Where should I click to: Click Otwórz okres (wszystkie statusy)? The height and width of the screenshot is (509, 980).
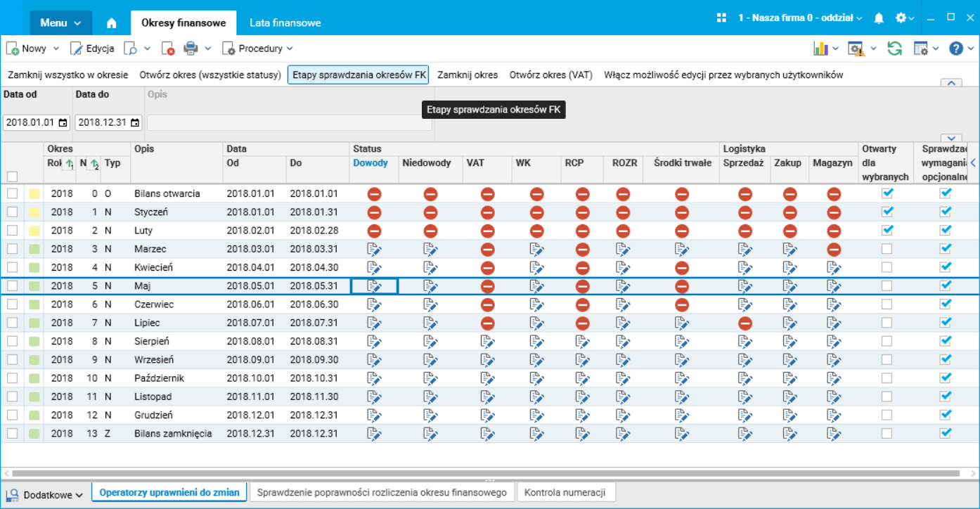[x=210, y=75]
